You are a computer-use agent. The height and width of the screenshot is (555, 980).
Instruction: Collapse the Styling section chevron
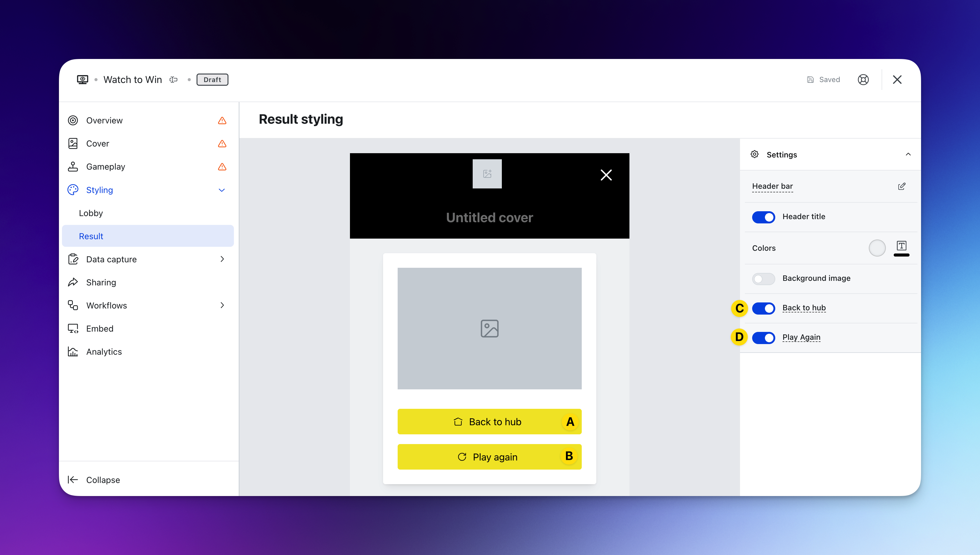222,190
